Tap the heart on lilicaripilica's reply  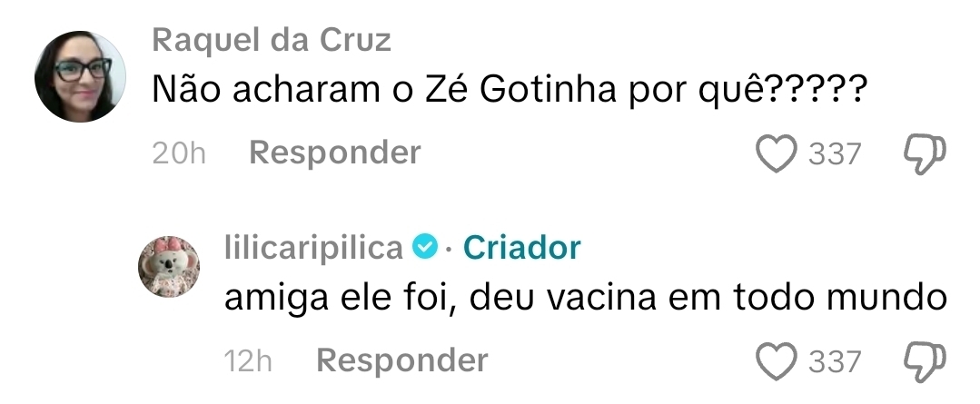777,361
